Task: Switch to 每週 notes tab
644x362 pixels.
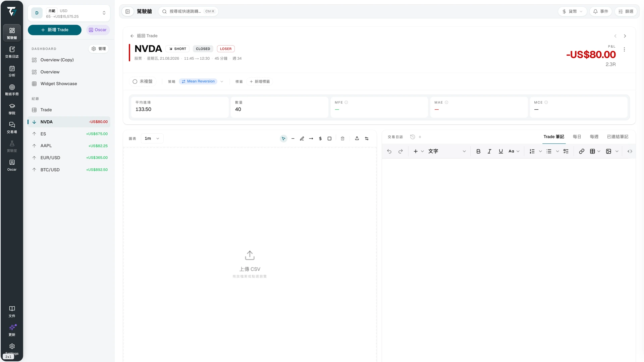Action: 594,137
